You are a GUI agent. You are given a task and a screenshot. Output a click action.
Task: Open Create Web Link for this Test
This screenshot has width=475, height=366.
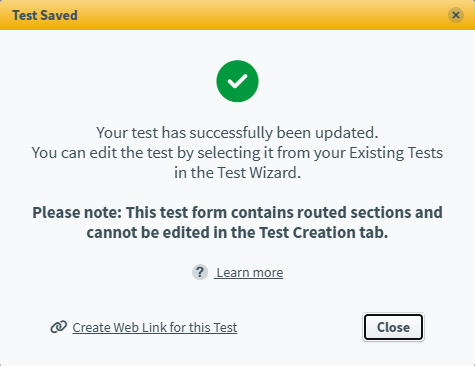coord(155,327)
